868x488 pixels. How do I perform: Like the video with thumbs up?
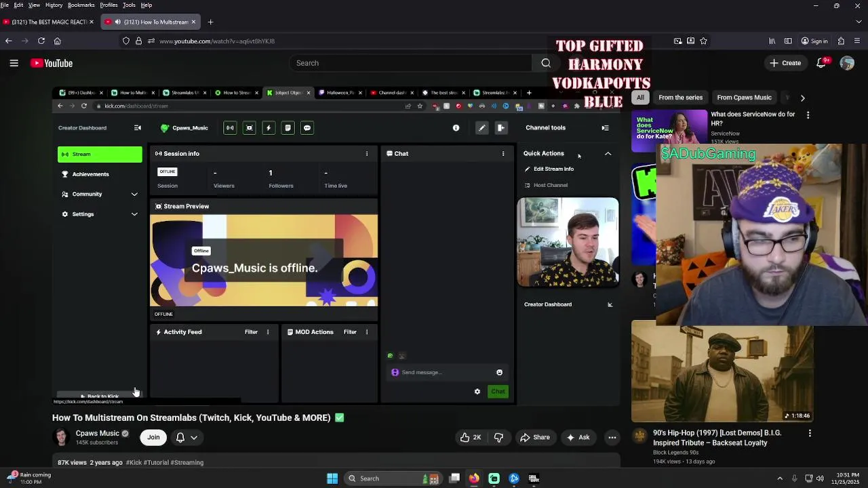470,437
